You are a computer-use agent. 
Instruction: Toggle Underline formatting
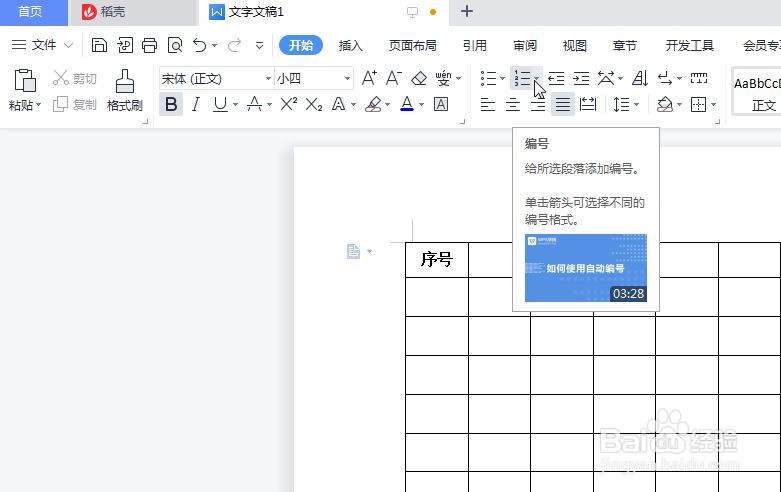[220, 105]
